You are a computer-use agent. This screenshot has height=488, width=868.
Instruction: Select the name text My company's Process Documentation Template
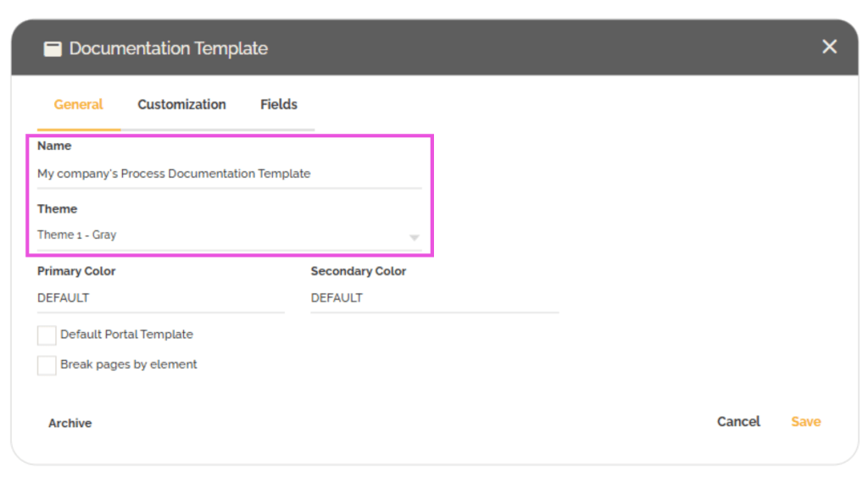pyautogui.click(x=174, y=174)
